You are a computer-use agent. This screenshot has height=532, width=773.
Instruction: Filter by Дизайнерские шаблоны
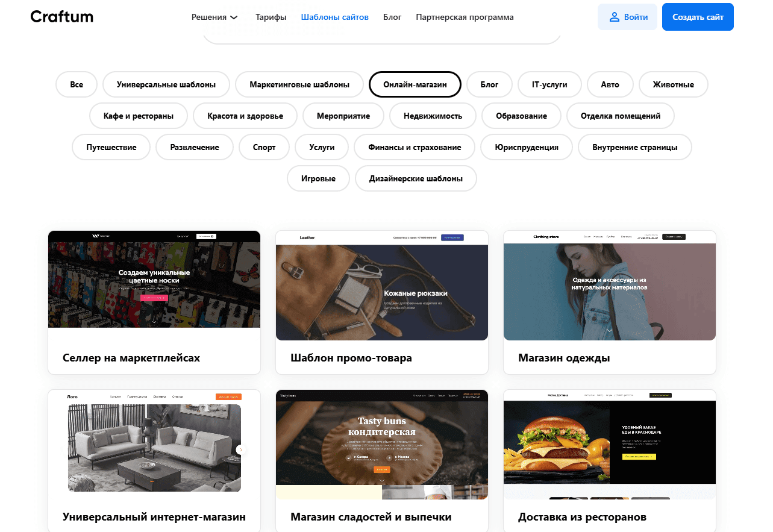pyautogui.click(x=416, y=178)
